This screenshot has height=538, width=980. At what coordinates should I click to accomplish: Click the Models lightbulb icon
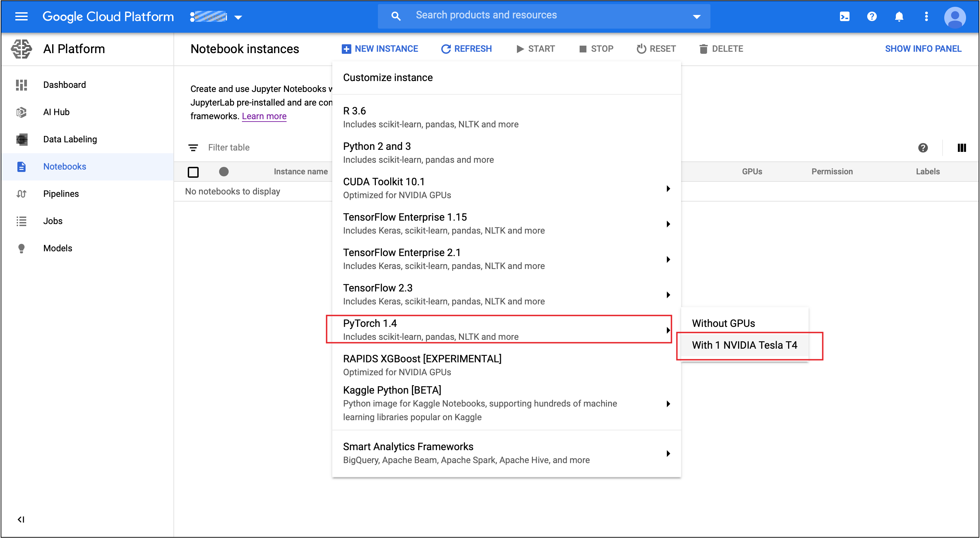tap(21, 248)
